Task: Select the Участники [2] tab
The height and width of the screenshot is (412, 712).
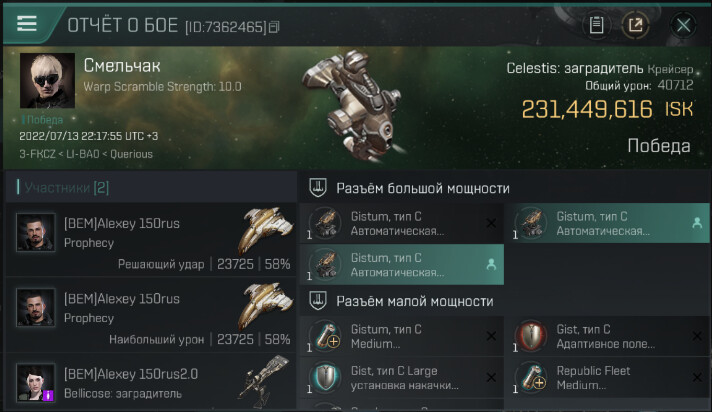Action: pyautogui.click(x=67, y=188)
